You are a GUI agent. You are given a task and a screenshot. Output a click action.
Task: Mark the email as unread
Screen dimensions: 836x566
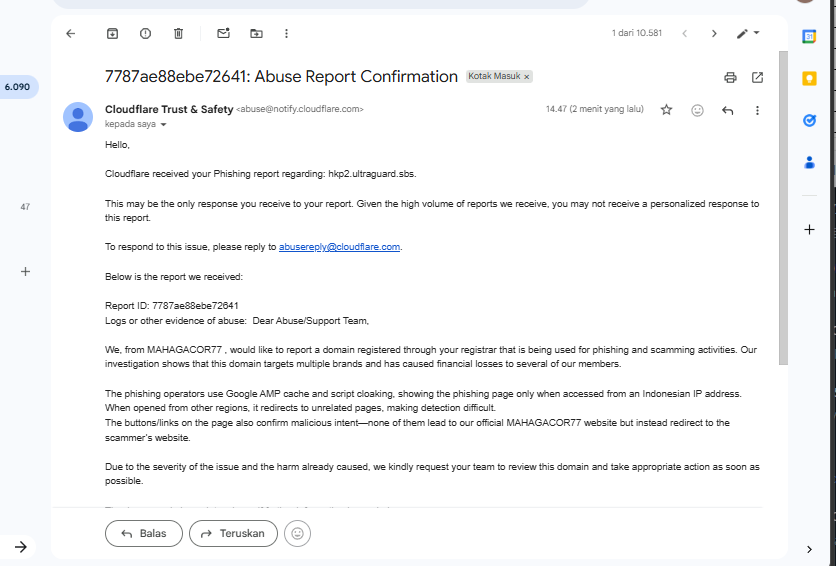coord(223,34)
